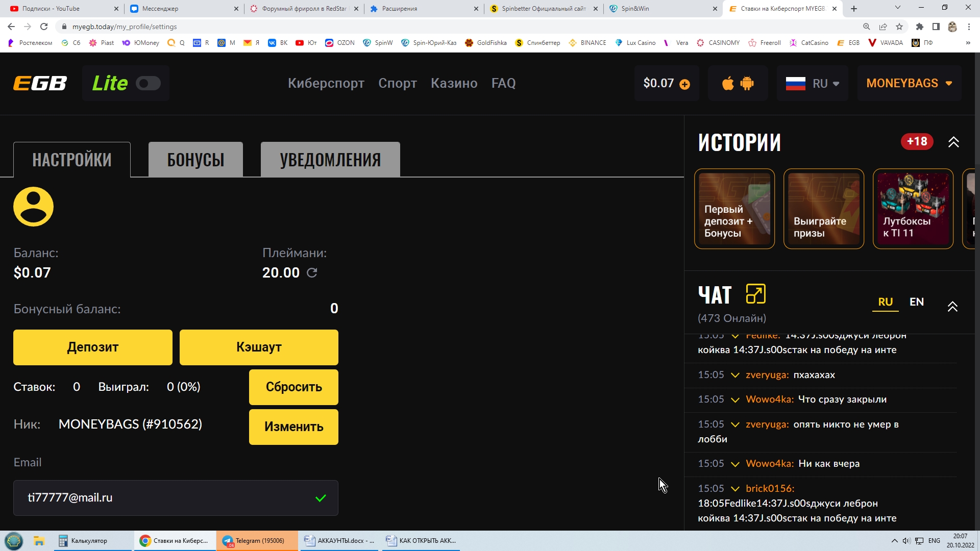Refresh the play money balance
980x551 pixels.
pyautogui.click(x=312, y=273)
